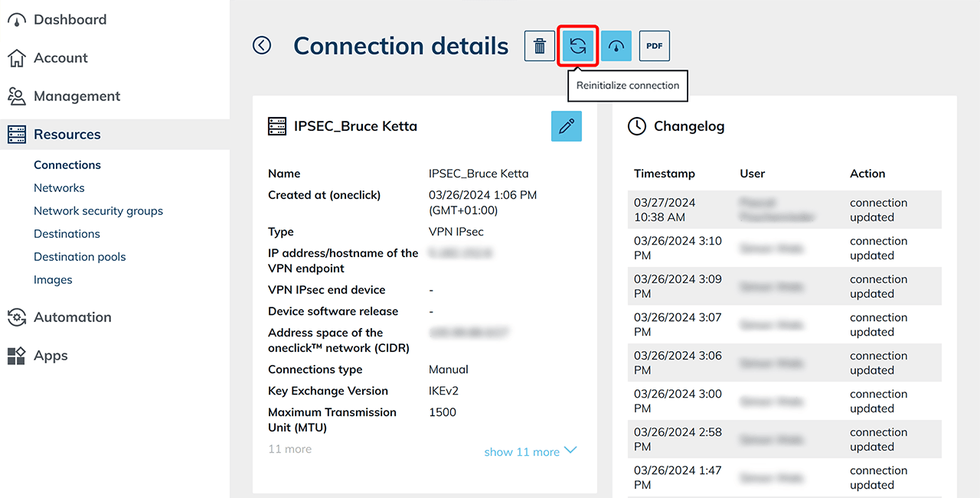The height and width of the screenshot is (498, 980).
Task: Click the server icon beside IPSEC_Bruce Ketta
Action: coord(277,126)
